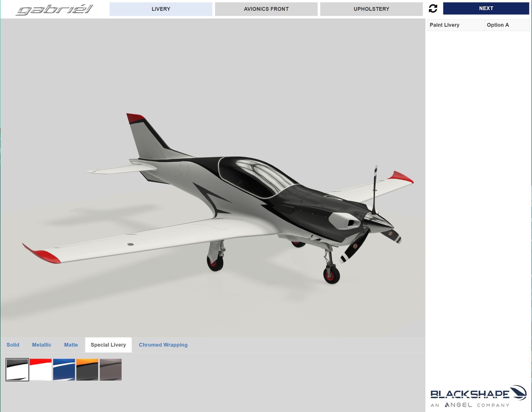532x412 pixels.
Task: Toggle the Matte paint finish option
Action: [x=71, y=345]
